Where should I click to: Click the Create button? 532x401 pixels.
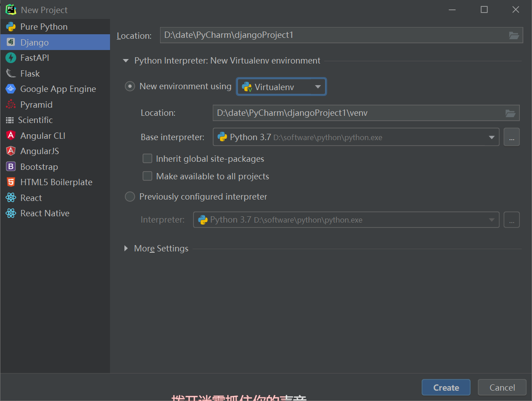(x=446, y=387)
